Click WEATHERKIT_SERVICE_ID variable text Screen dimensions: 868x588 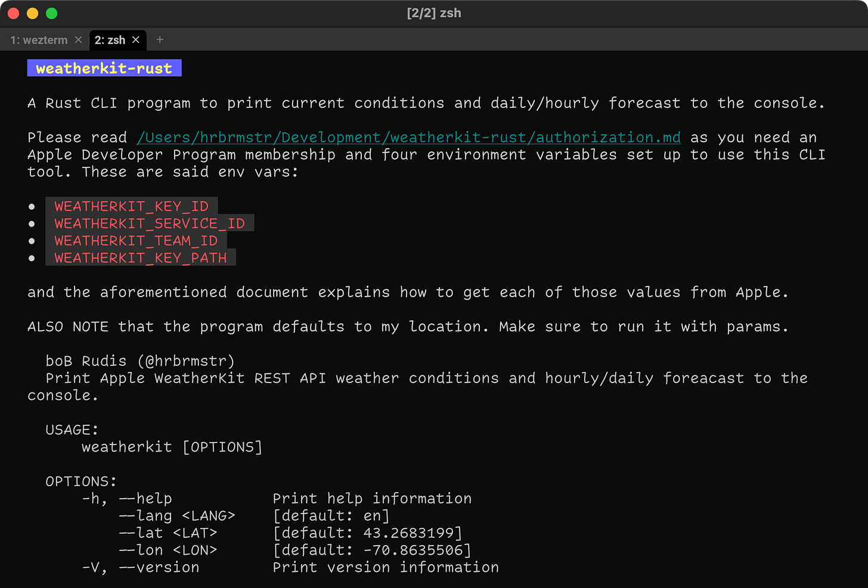pos(150,223)
